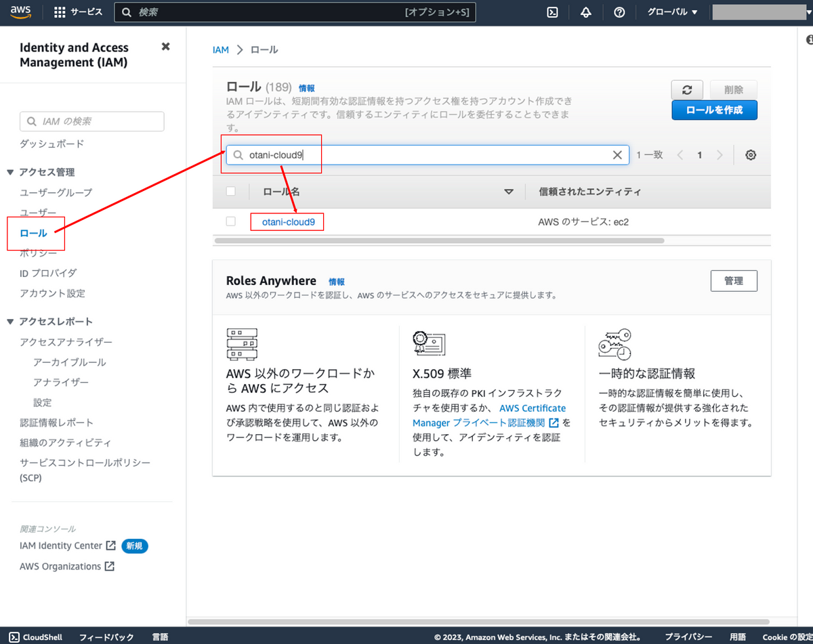
Task: Click the 新規 badge beside IAM Identity Center
Action: pyautogui.click(x=135, y=546)
